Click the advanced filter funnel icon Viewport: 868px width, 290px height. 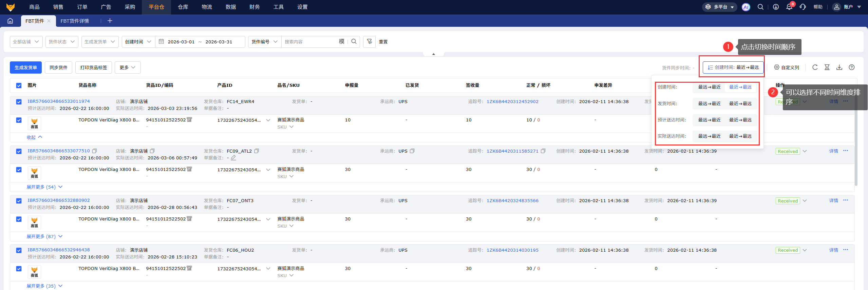pos(369,42)
